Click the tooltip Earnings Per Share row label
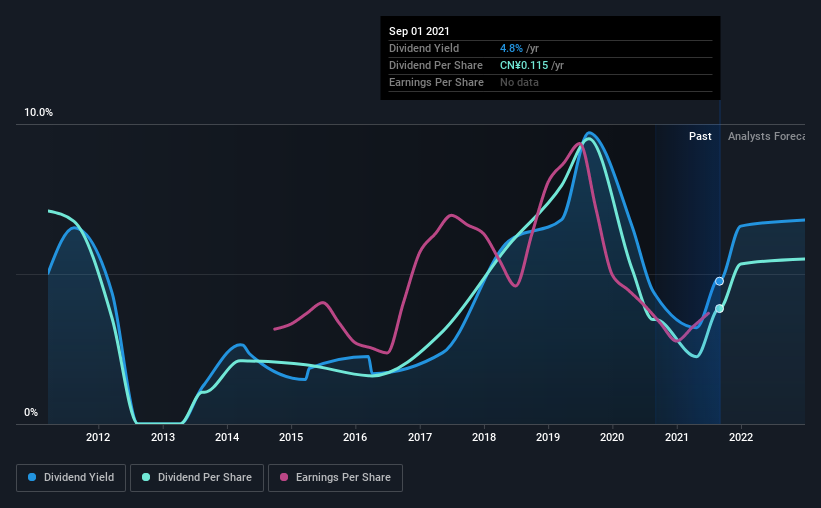Screen dimensions: 821x508 click(436, 82)
